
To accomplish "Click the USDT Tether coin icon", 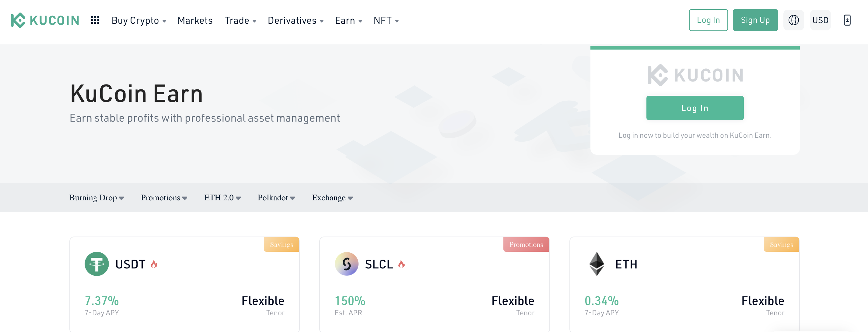I will pyautogui.click(x=97, y=264).
